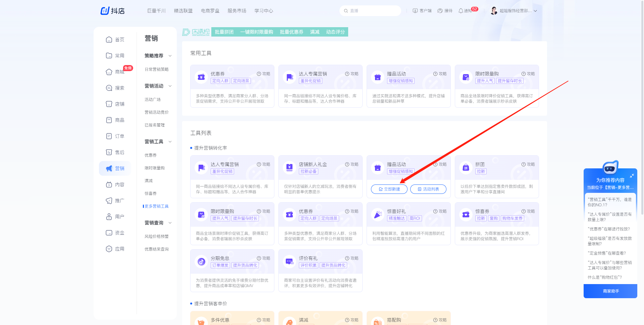Open 订单 sidebar section

tap(115, 136)
